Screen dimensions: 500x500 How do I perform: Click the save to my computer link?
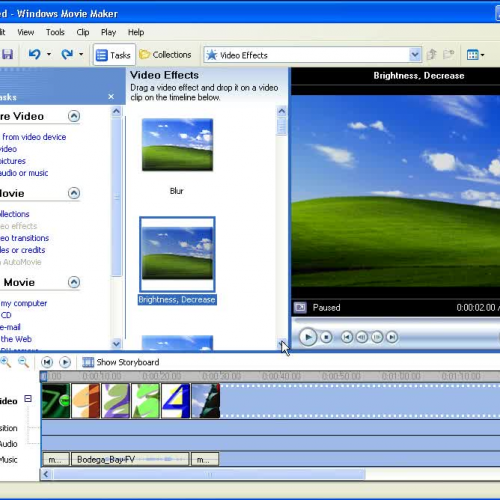[x=23, y=303]
